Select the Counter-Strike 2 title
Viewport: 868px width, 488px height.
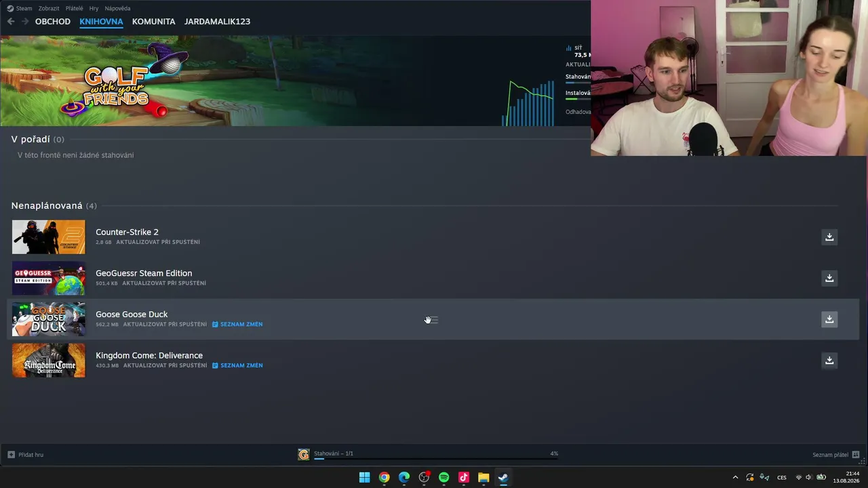[127, 232]
